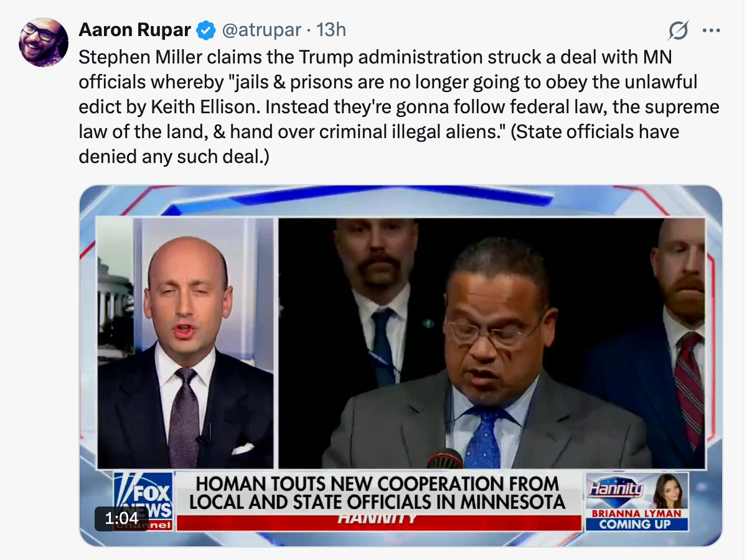Open Aaron Rupar's profile avatar
The image size is (752, 560).
pyautogui.click(x=44, y=42)
